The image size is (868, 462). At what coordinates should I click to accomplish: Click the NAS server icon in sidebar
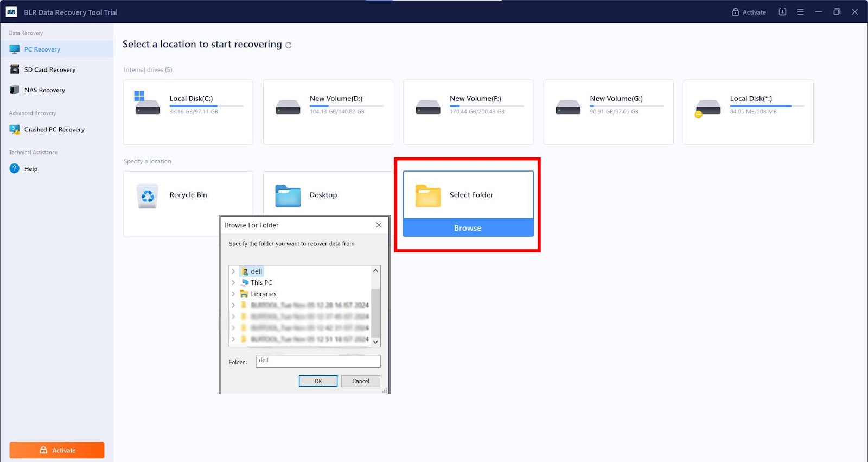click(x=15, y=90)
